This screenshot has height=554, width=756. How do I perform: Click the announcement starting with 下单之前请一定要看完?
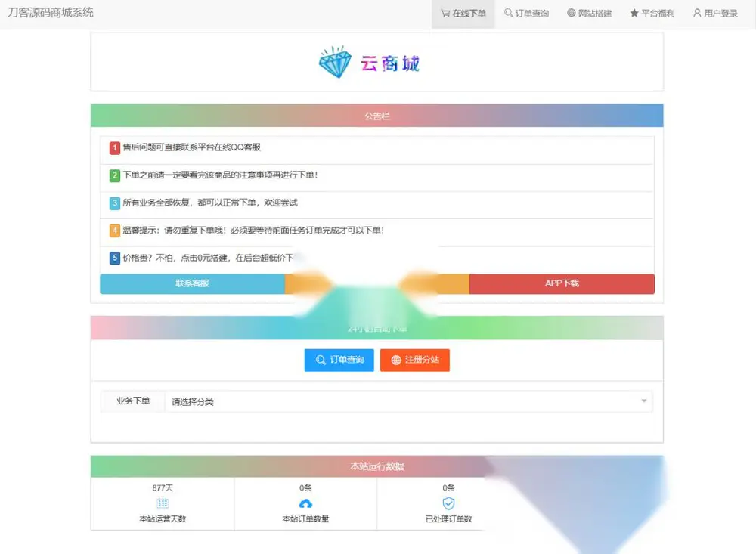click(x=220, y=175)
